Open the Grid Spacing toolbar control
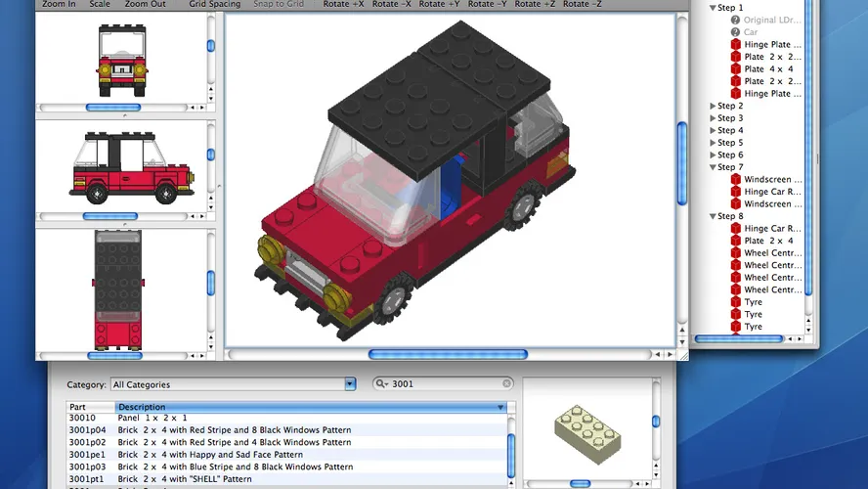The width and height of the screenshot is (868, 489). (x=214, y=4)
